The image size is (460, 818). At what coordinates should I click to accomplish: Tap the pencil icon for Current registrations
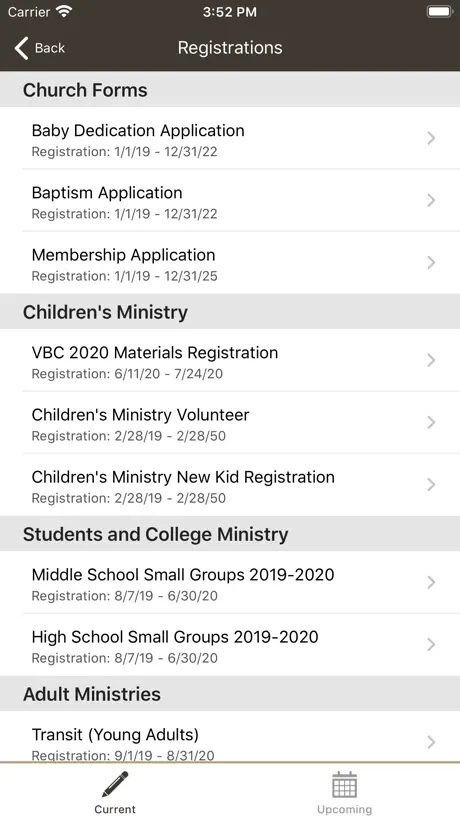pyautogui.click(x=115, y=784)
